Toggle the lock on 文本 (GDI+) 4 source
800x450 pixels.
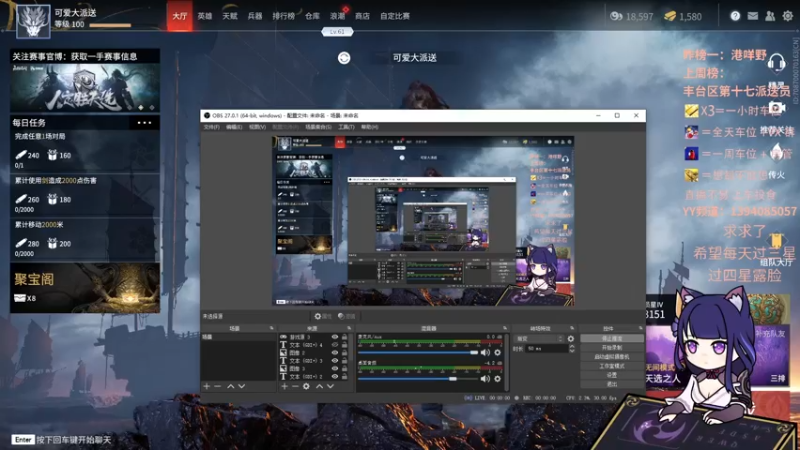(x=344, y=345)
